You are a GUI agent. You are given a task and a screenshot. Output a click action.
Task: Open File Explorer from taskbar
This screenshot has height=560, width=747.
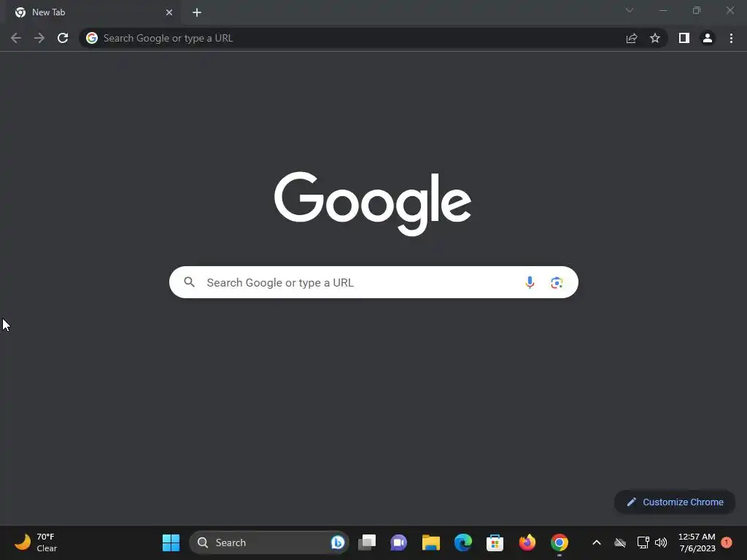coord(430,542)
